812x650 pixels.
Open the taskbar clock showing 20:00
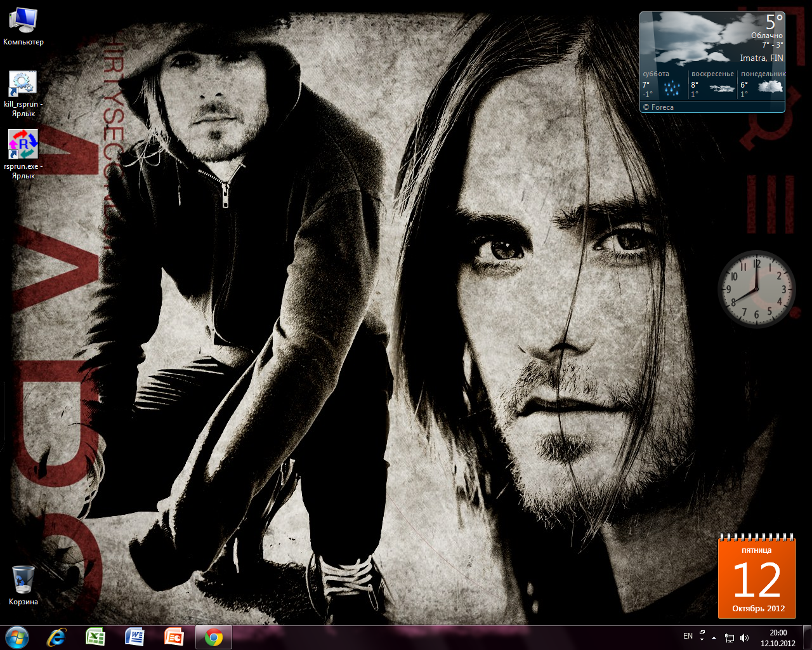pyautogui.click(x=778, y=637)
